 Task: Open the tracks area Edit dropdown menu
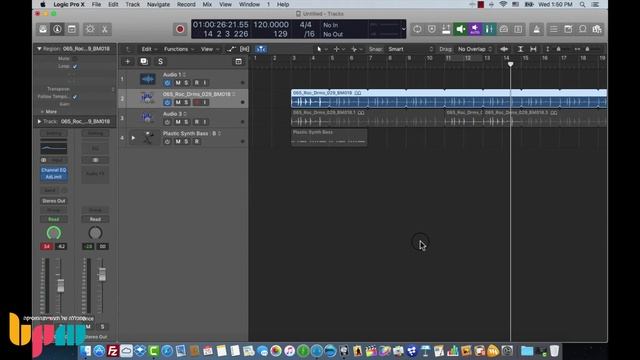[149, 49]
